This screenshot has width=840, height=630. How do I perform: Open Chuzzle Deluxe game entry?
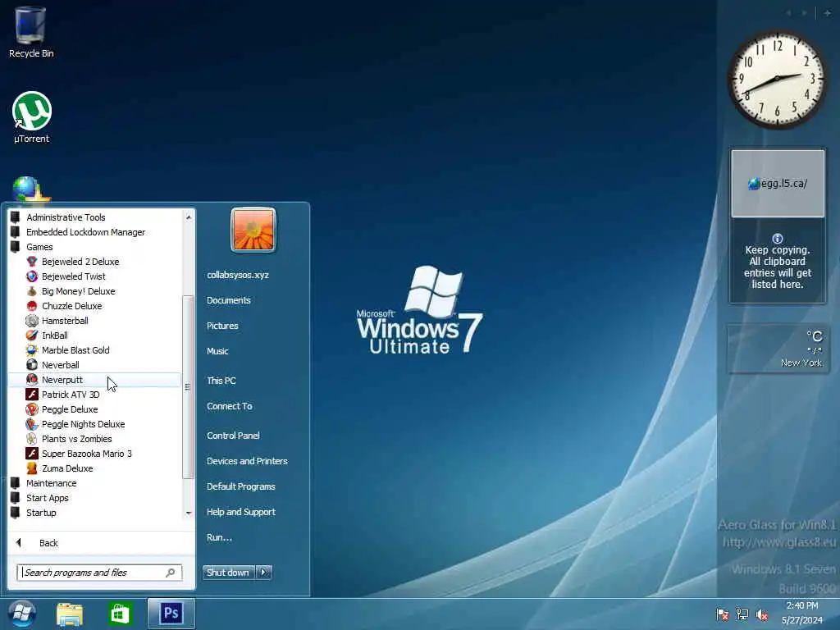pyautogui.click(x=71, y=306)
